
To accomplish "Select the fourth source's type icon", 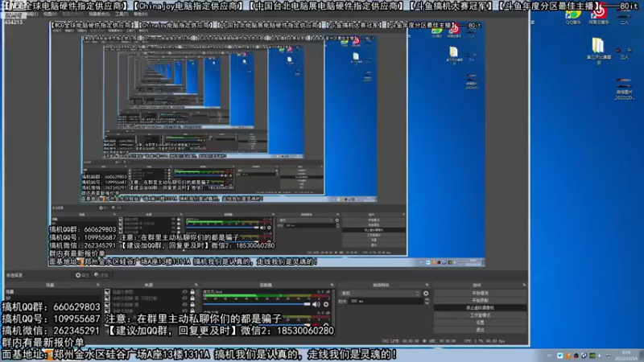I will 107,311.
